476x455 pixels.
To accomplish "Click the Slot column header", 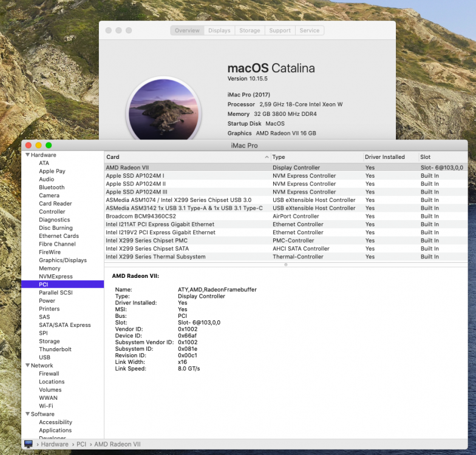I will click(x=443, y=157).
